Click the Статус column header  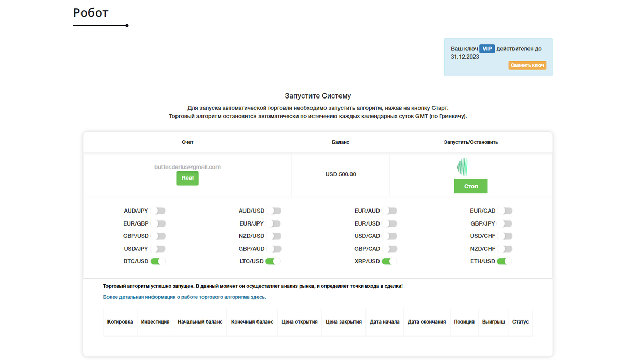click(x=520, y=321)
